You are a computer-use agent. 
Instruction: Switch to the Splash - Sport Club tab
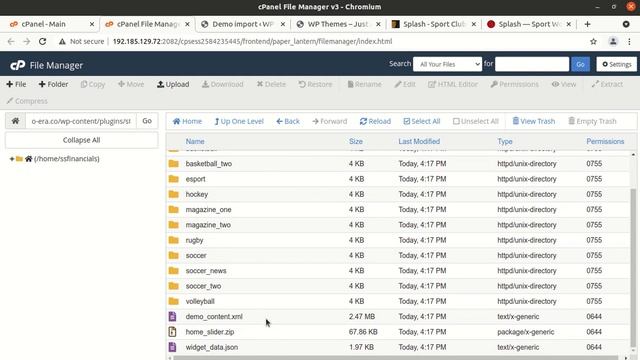tap(434, 24)
